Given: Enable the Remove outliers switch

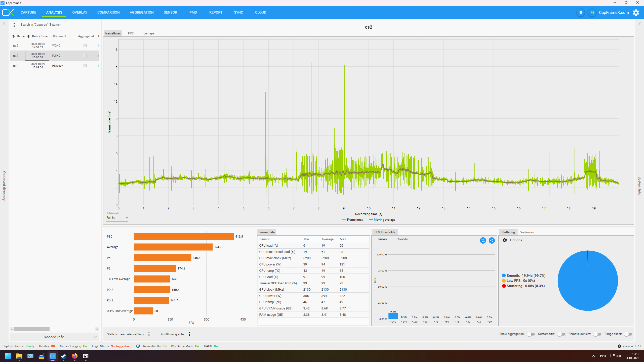Looking at the screenshot, I should pyautogui.click(x=597, y=334).
